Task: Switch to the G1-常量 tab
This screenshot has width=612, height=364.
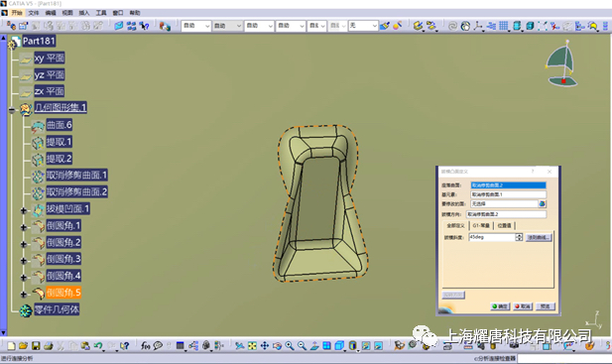Action: (x=481, y=225)
